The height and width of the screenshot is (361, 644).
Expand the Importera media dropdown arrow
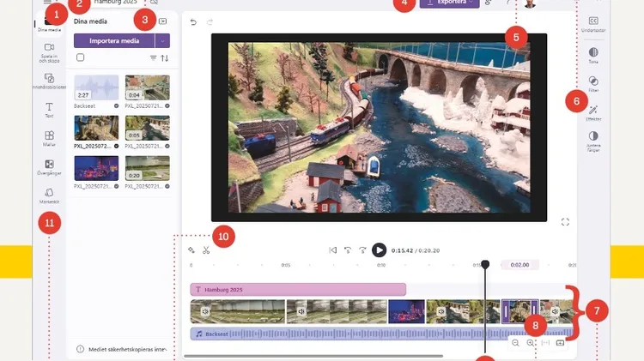pyautogui.click(x=162, y=40)
